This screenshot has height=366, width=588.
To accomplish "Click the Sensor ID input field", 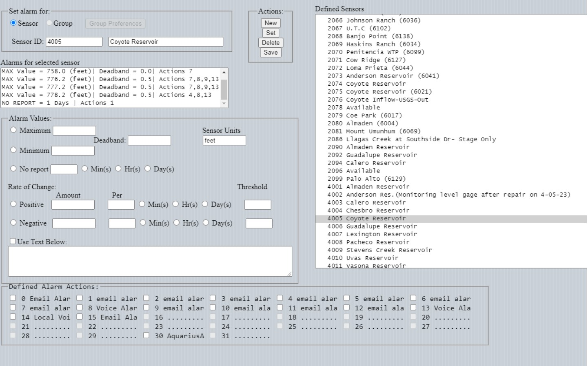I will click(x=74, y=42).
